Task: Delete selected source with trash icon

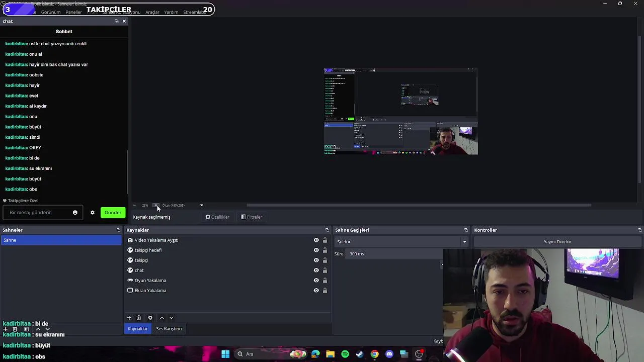Action: tap(139, 318)
